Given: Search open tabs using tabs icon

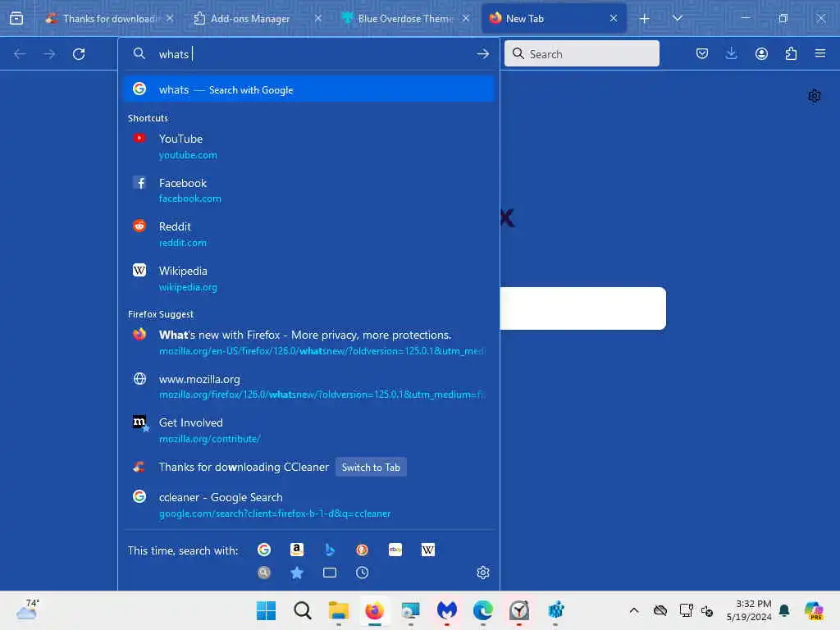Looking at the screenshot, I should click(330, 573).
